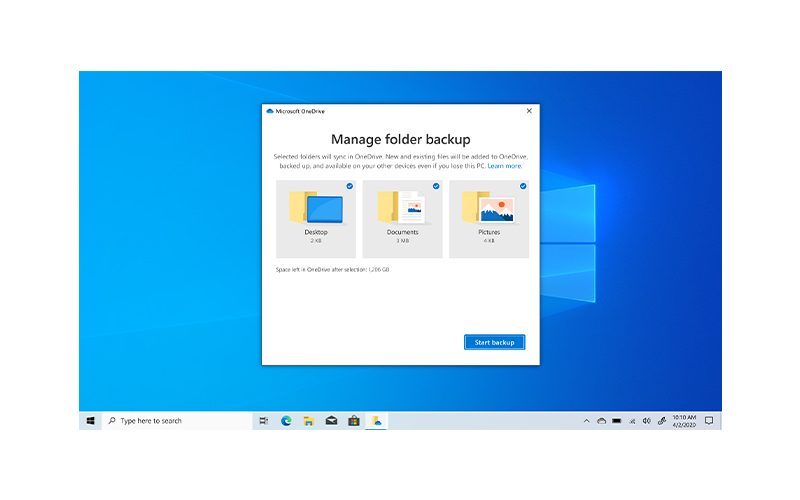This screenshot has height=500, width=800.
Task: Click the active OneDrive taskbar icon
Action: coord(376,421)
